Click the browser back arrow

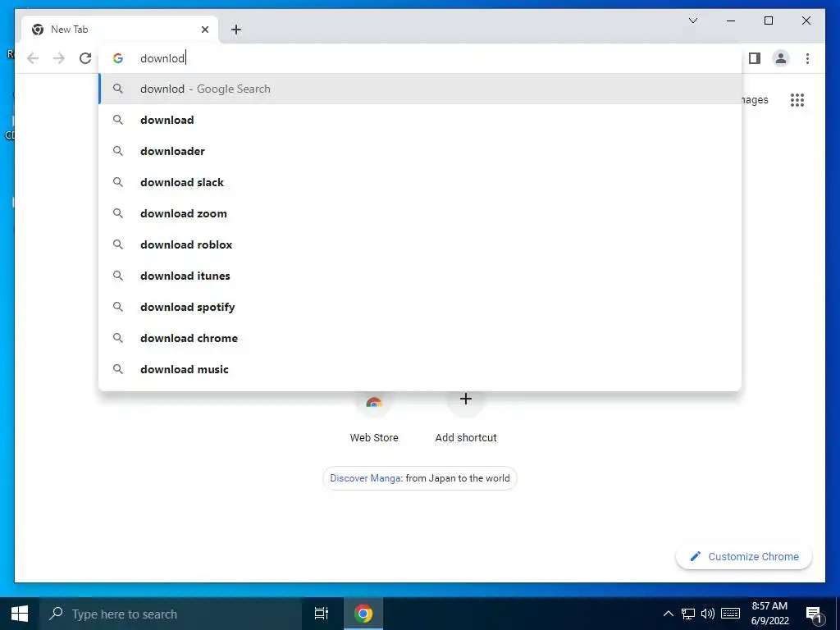click(x=33, y=58)
